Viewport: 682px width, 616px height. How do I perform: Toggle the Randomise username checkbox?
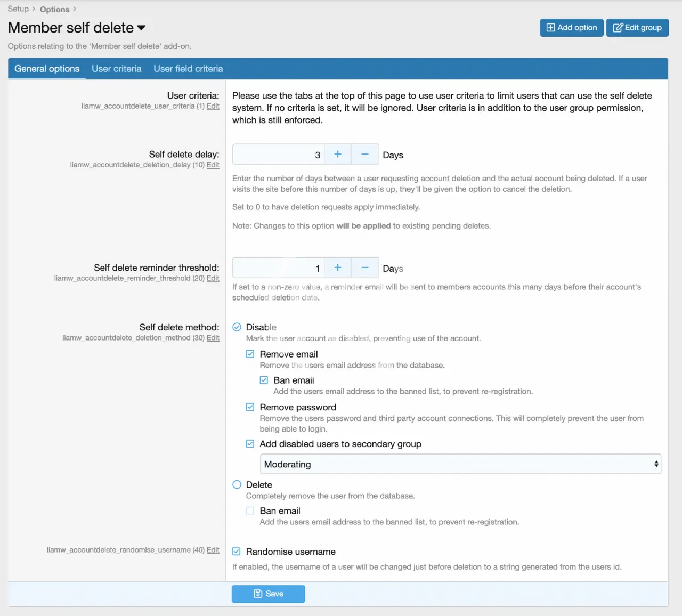(x=237, y=552)
